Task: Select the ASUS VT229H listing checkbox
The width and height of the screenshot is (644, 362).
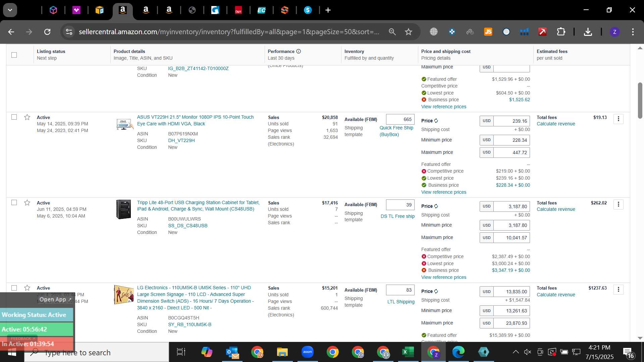Action: [x=14, y=117]
